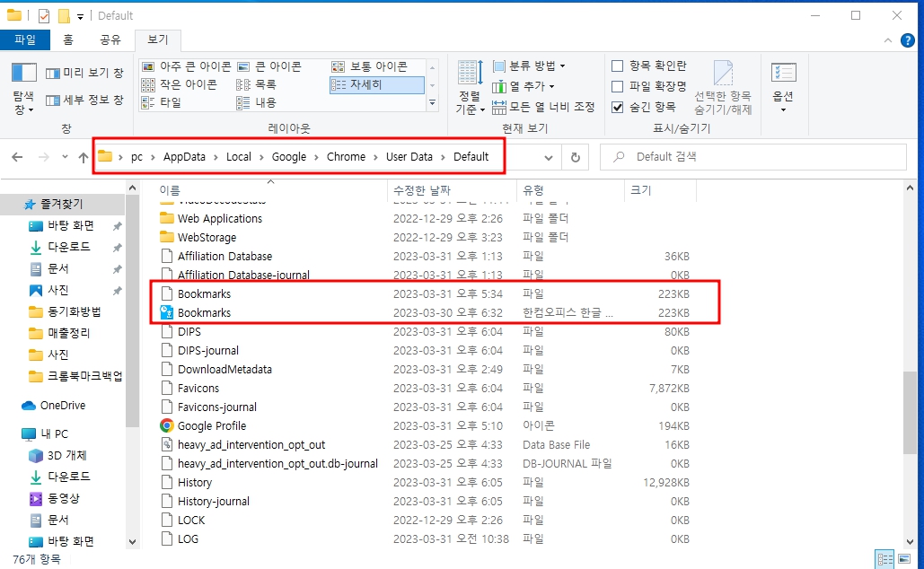
Task: Open add columns (열 추가) dropdown
Action: [524, 86]
